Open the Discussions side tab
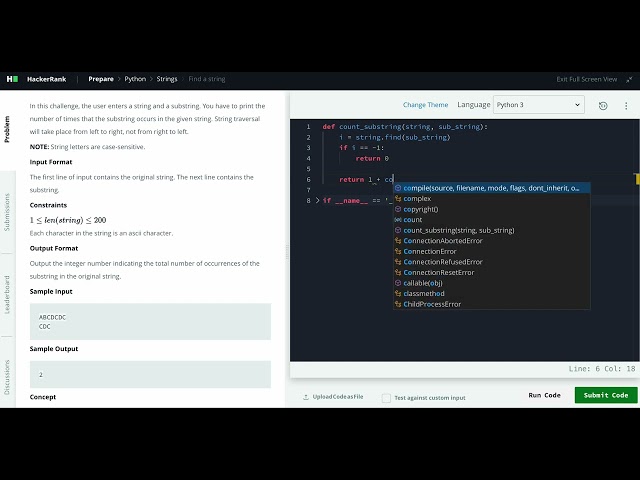This screenshot has height=480, width=640. coord(7,377)
